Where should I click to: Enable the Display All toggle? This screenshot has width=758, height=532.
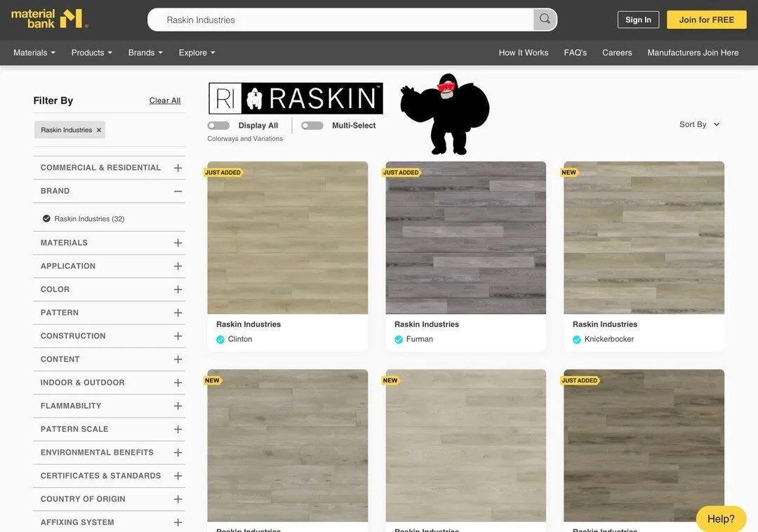(x=218, y=125)
